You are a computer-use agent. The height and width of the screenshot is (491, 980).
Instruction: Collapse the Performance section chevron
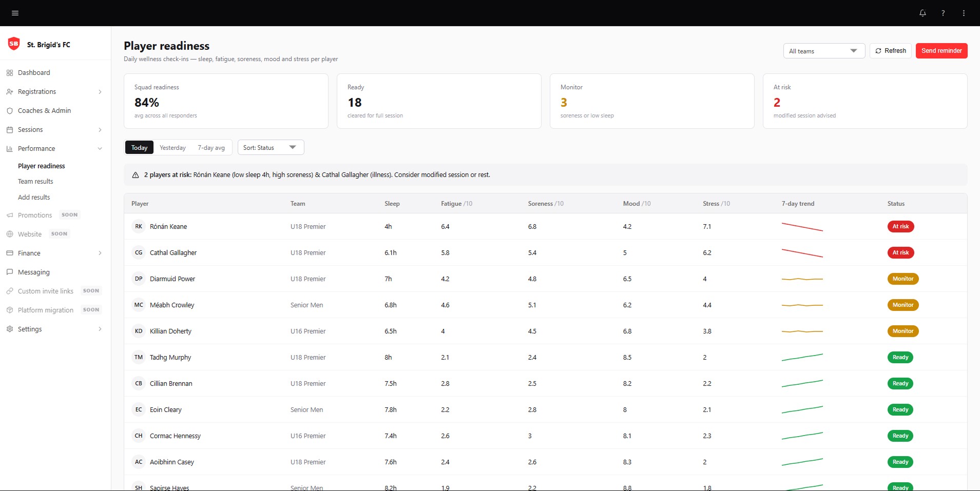(100, 149)
